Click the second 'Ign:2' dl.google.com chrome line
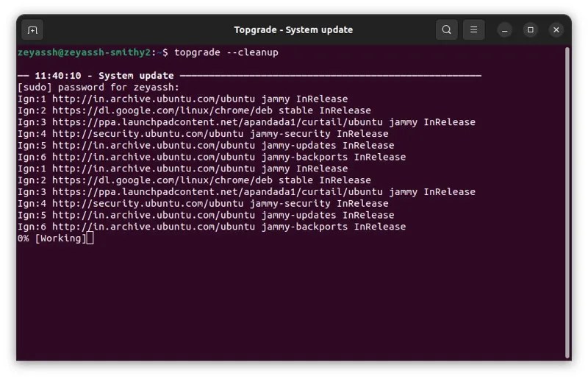 (194, 180)
